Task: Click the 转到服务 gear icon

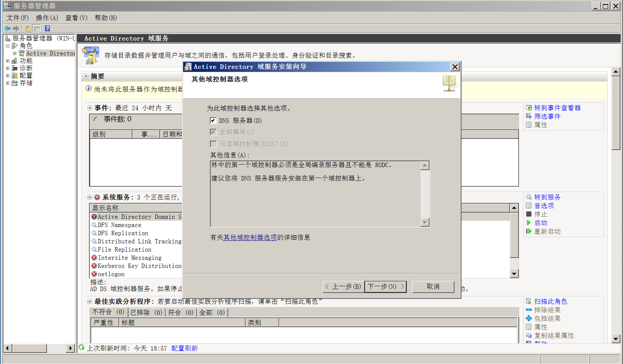Action: [x=529, y=197]
